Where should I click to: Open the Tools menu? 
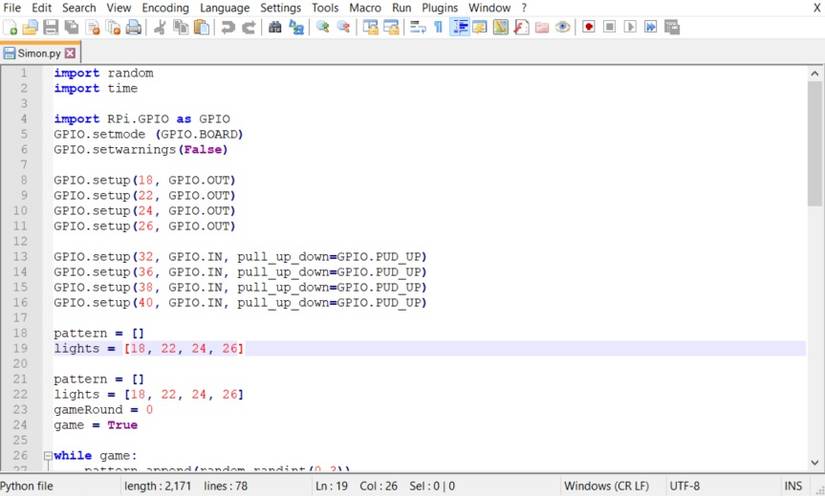coord(325,8)
